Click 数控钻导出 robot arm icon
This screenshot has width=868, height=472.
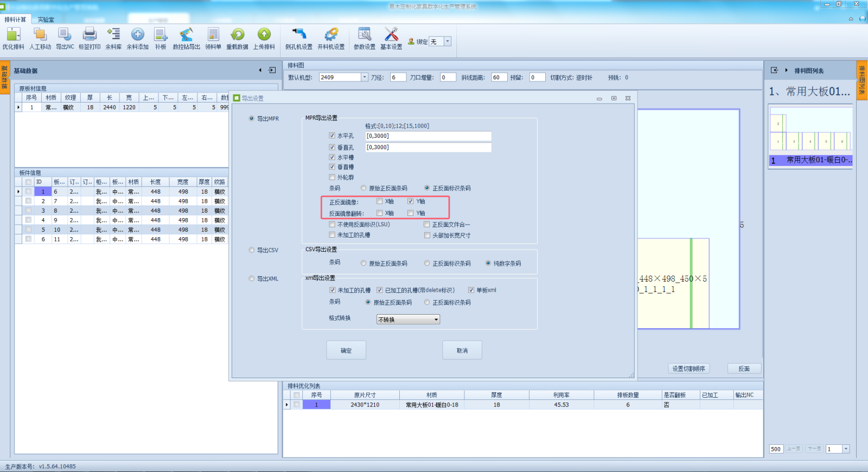pyautogui.click(x=187, y=39)
